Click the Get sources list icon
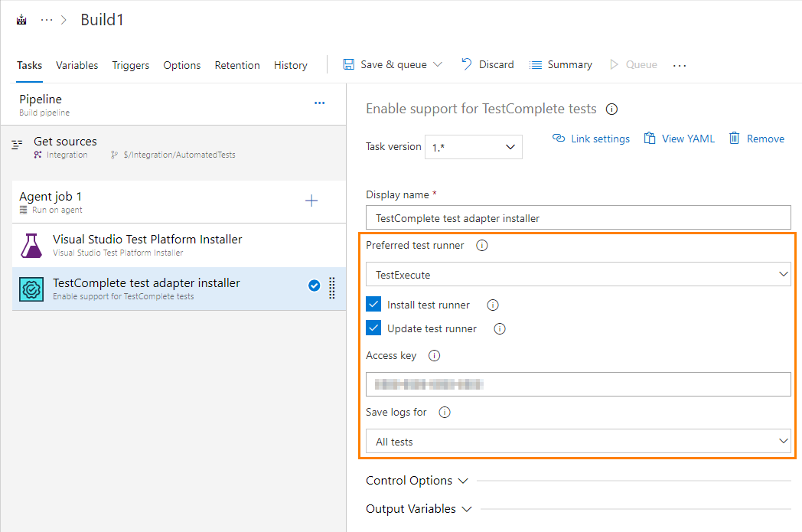Screen dimensions: 802x532 (x=17, y=145)
